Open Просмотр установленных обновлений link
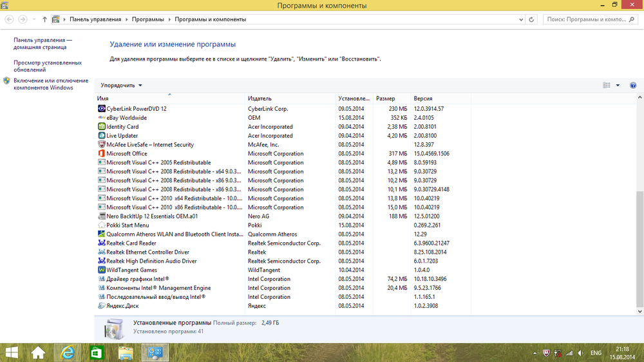This screenshot has width=644, height=362. coord(48,66)
